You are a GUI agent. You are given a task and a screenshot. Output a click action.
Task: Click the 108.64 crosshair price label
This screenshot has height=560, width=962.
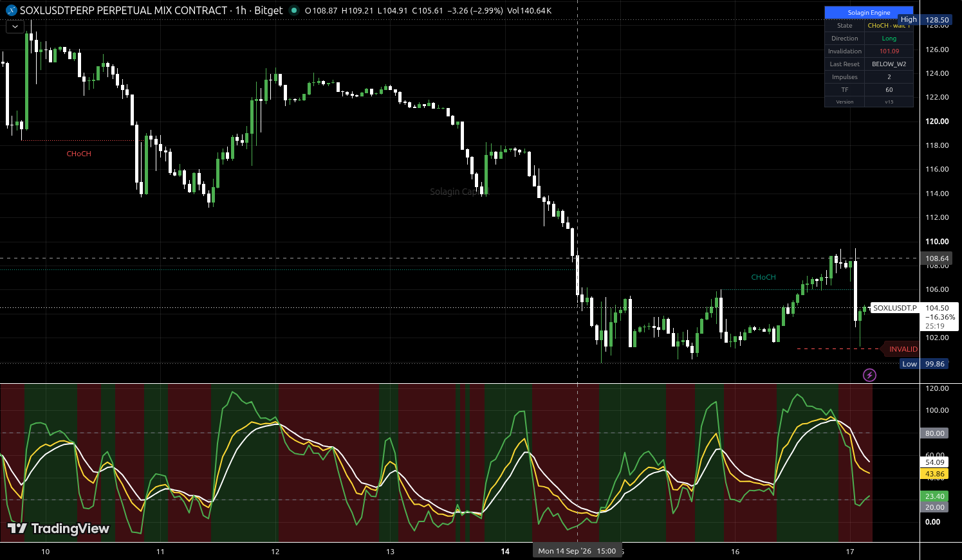[937, 258]
